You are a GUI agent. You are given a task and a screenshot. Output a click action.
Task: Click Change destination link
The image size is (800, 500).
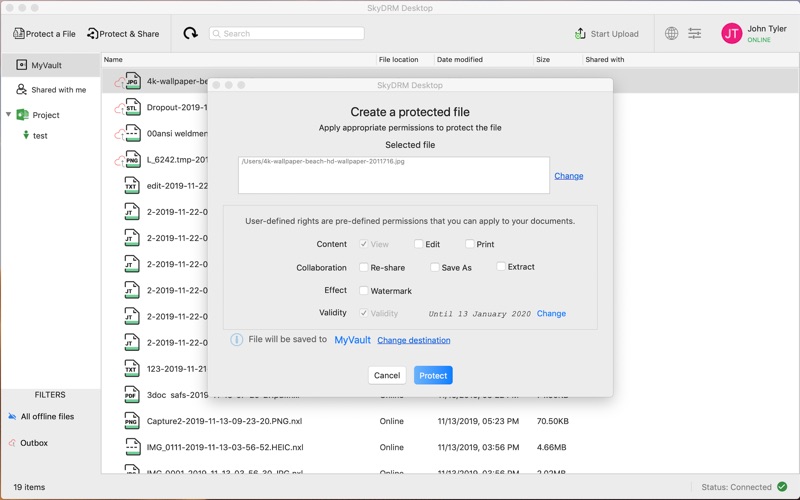coord(414,340)
